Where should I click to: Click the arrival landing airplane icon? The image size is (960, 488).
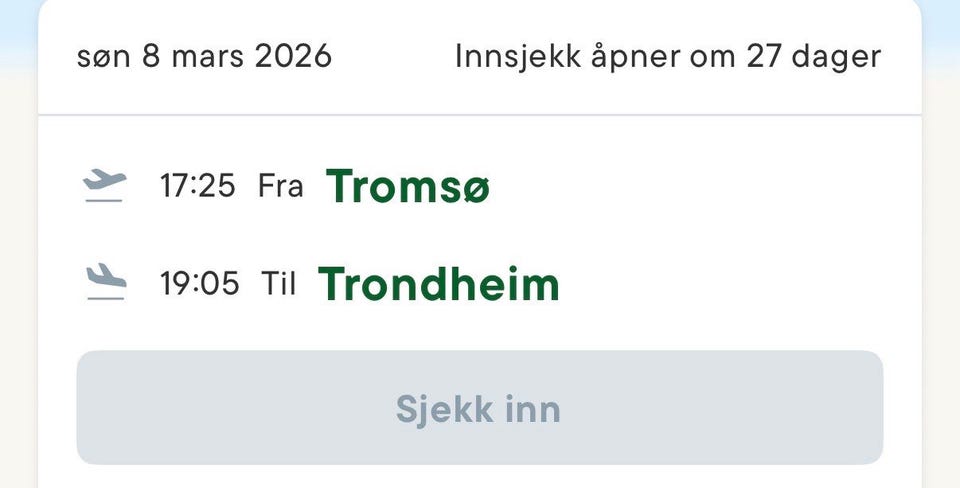[x=105, y=283]
